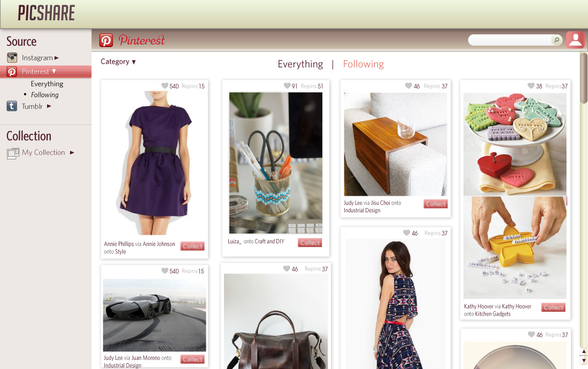Click the Tumblr icon in sidebar
Image resolution: width=588 pixels, height=369 pixels.
pyautogui.click(x=12, y=106)
